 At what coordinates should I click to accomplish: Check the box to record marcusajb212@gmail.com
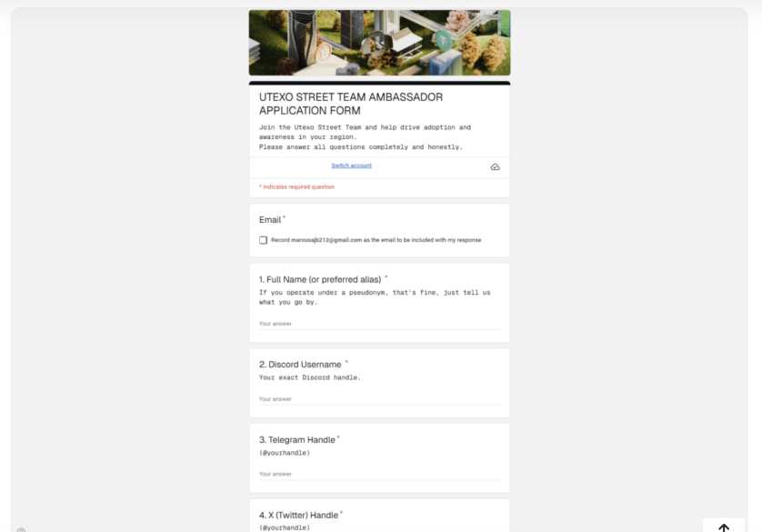[x=261, y=240]
